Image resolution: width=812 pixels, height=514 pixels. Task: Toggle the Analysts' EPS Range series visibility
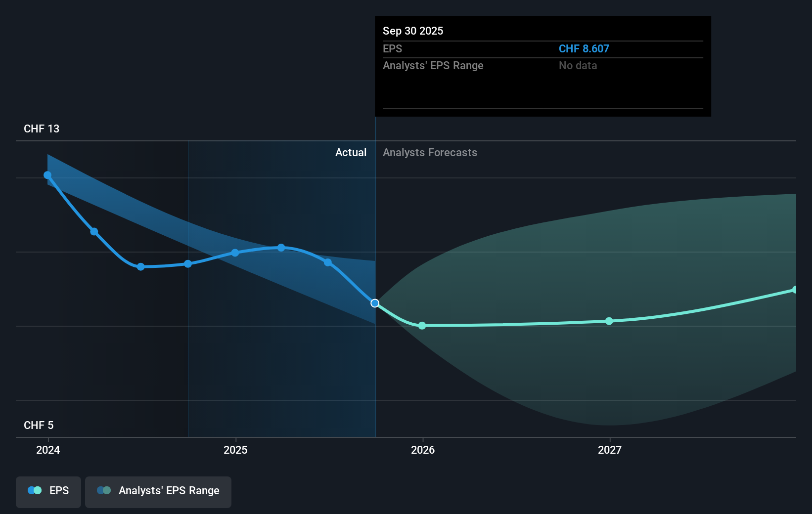pos(158,492)
